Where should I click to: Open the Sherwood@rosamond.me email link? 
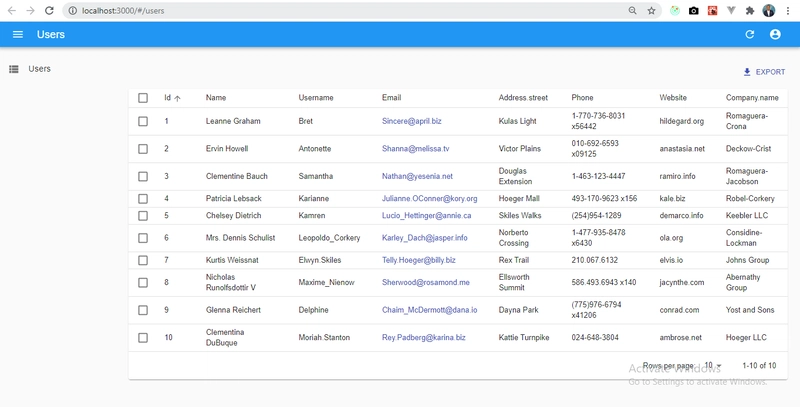[x=426, y=283]
